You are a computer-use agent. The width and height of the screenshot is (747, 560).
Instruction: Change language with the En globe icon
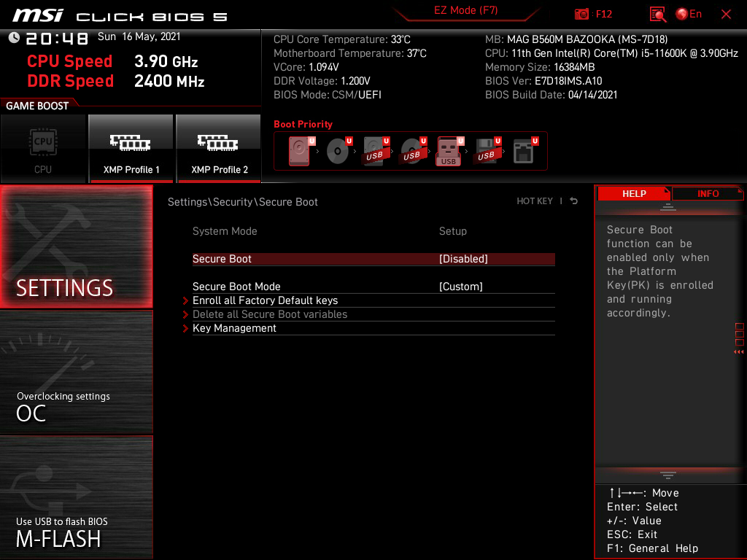pos(689,15)
